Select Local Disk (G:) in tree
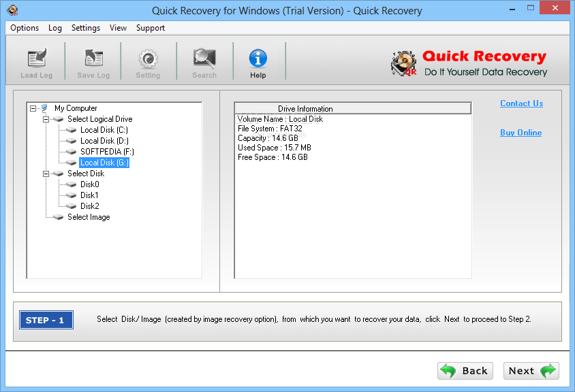 (104, 163)
